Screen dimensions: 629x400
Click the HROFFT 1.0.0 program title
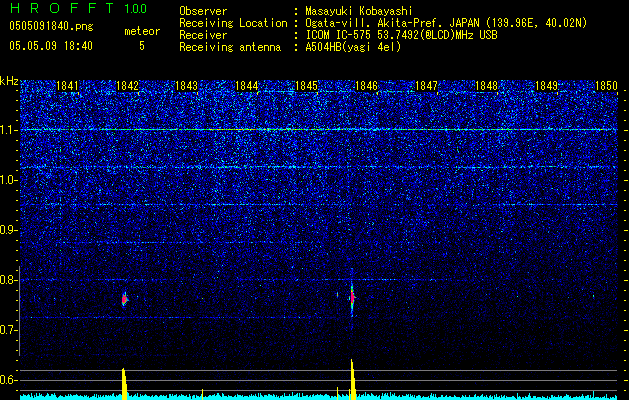coord(78,8)
